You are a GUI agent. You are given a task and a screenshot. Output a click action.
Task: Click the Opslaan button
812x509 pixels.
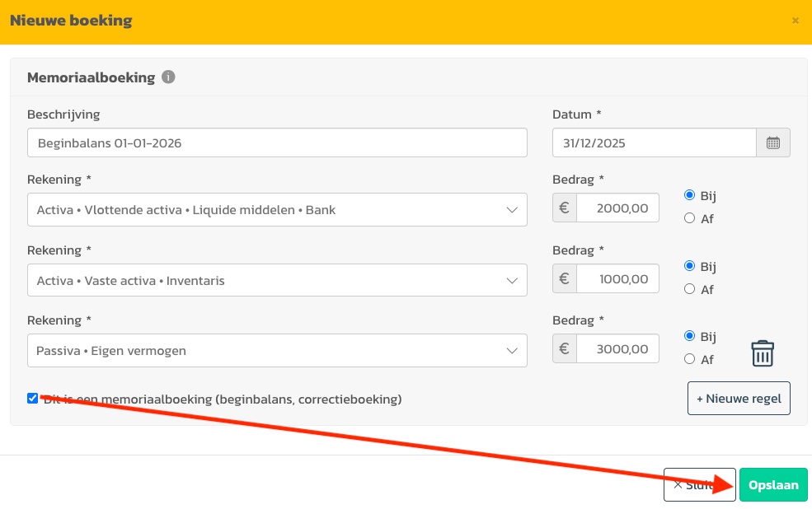[x=772, y=485]
